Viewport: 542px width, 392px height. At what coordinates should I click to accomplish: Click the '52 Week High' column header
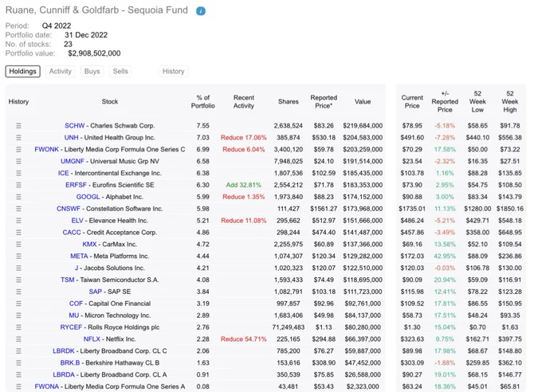510,102
